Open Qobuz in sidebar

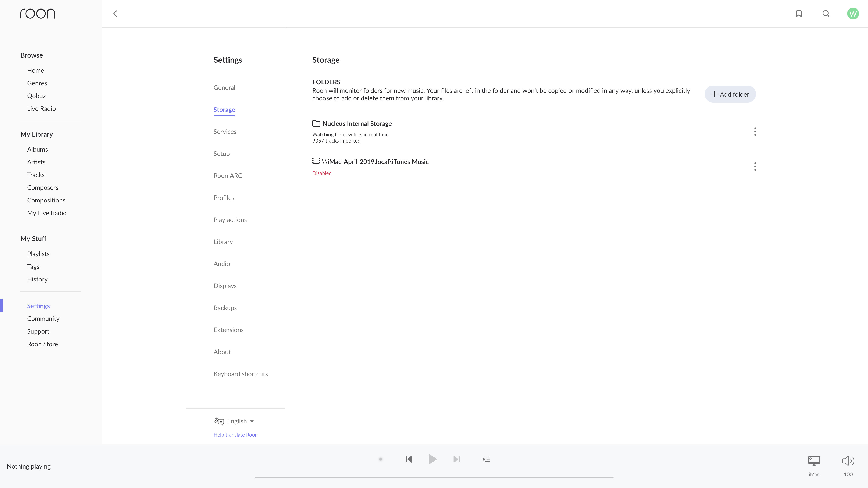click(x=36, y=96)
